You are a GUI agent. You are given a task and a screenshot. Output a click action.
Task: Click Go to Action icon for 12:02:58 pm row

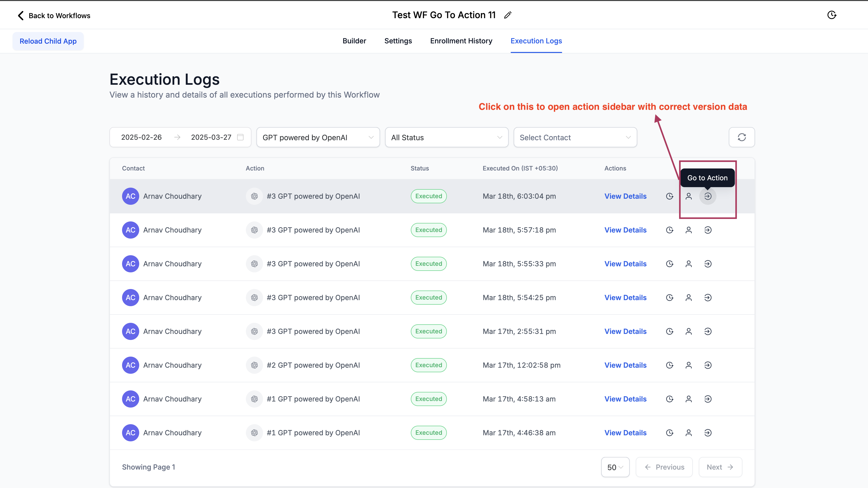pyautogui.click(x=708, y=365)
